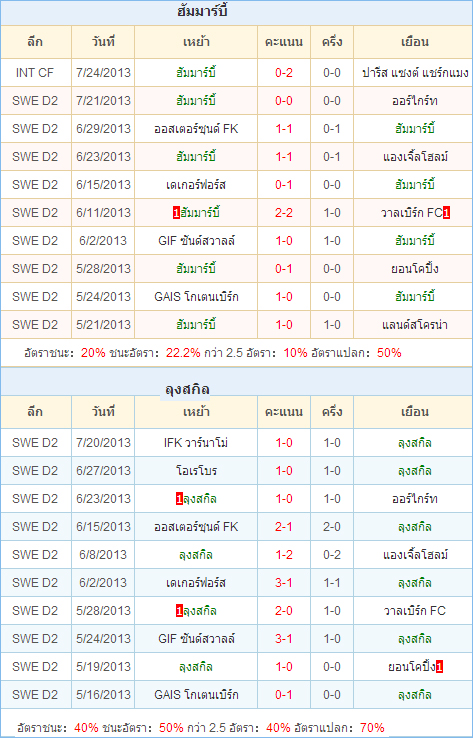The width and height of the screenshot is (473, 738).
Task: Click the 0-1 score on 5/16/2013
Action: [x=284, y=695]
